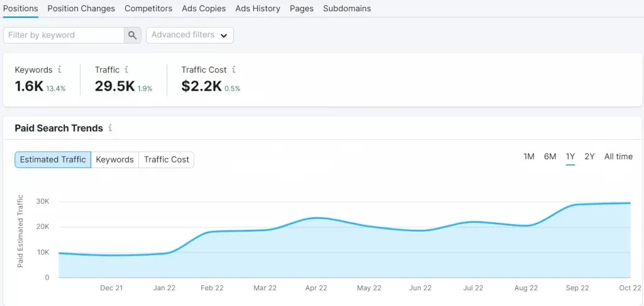Switch chart to Keywords metric
This screenshot has width=644, height=306.
pos(115,159)
